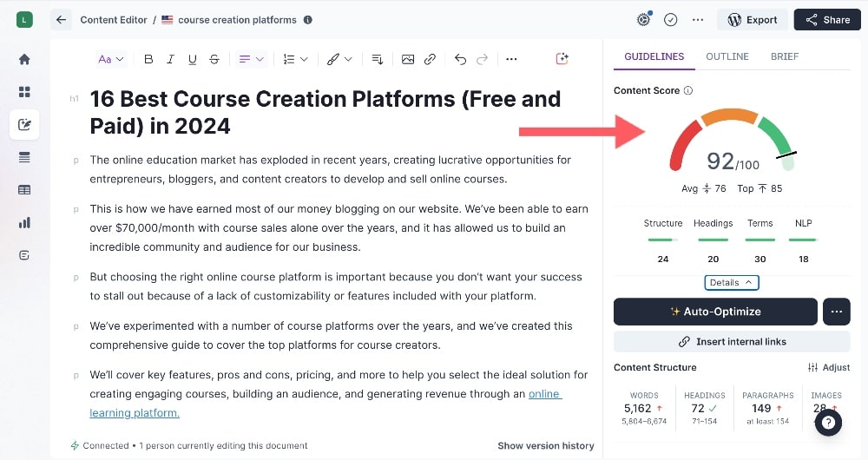This screenshot has width=868, height=460.
Task: Click the Terms score progress bar
Action: pos(760,240)
